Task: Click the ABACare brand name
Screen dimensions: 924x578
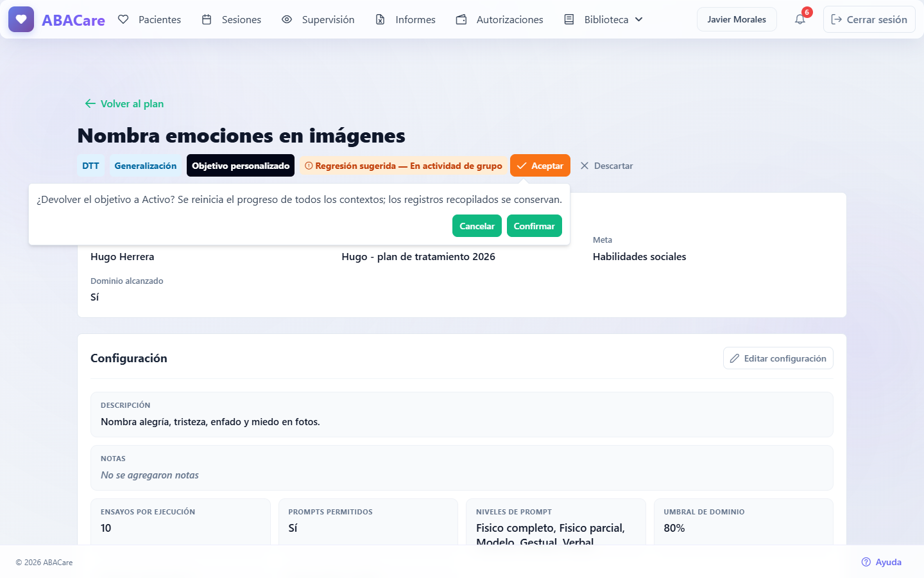Action: (x=73, y=20)
